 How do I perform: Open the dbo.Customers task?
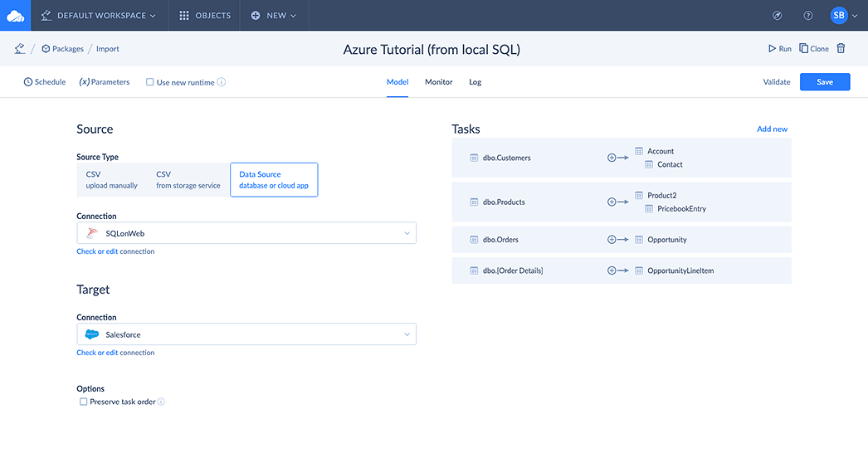tap(506, 158)
